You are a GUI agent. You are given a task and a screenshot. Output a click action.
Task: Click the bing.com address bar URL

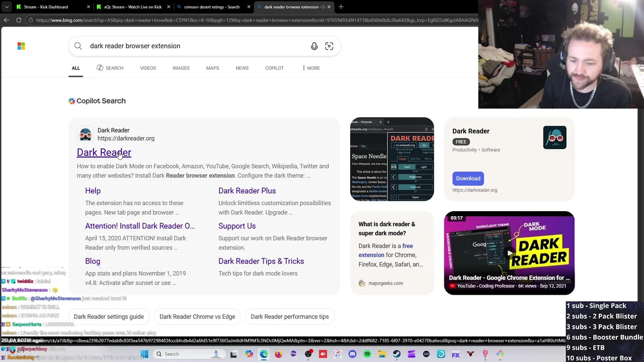tap(257, 20)
